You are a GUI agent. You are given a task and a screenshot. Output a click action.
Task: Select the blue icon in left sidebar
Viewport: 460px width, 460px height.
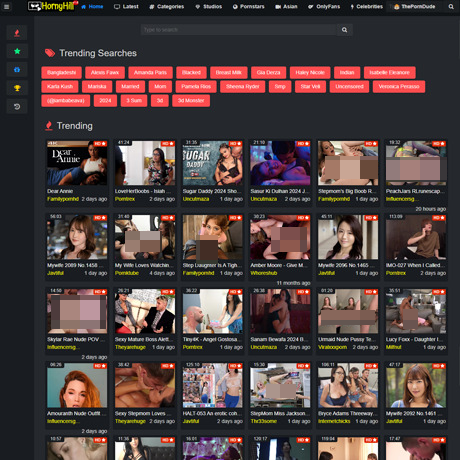click(x=17, y=70)
